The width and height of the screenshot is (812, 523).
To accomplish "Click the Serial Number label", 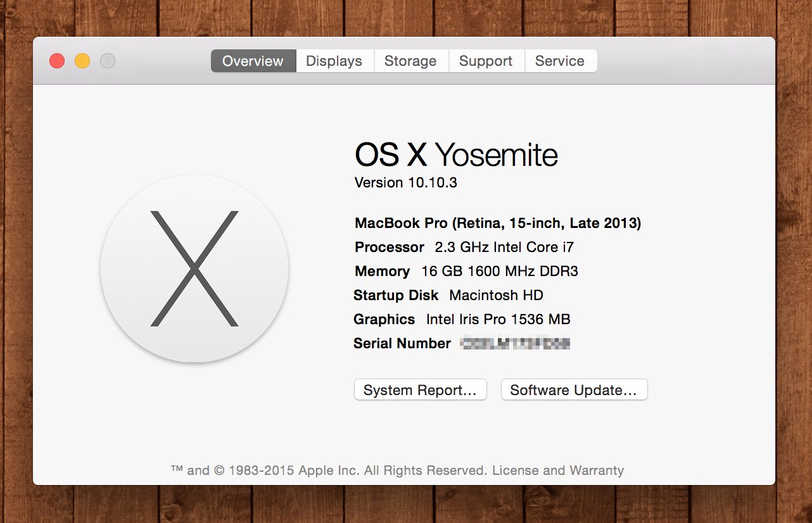I will (x=402, y=343).
